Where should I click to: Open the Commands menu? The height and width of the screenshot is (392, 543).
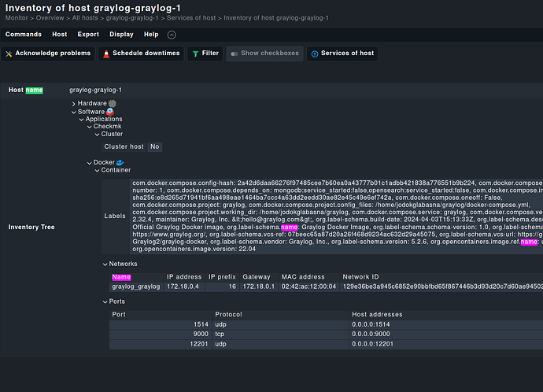(23, 35)
